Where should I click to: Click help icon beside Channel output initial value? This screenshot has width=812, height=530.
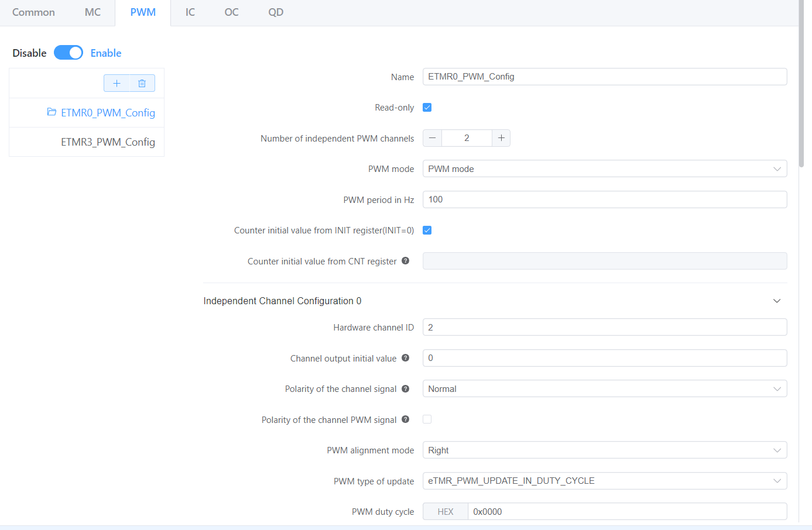(x=405, y=358)
